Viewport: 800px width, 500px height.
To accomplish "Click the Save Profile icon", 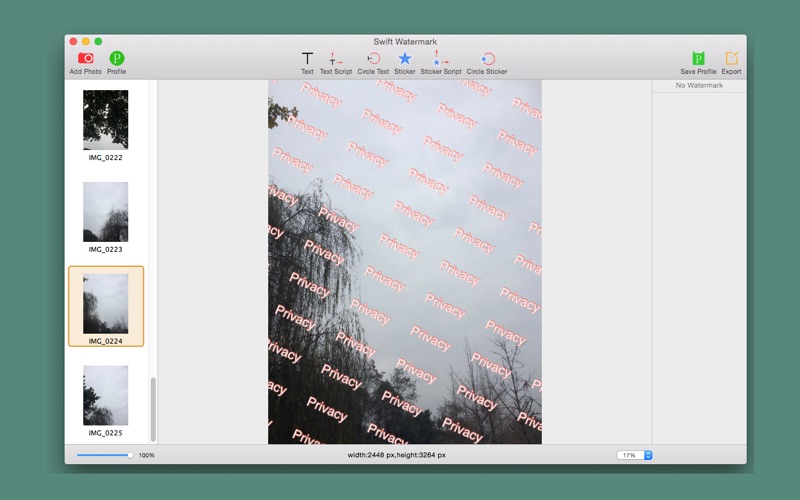I will pos(698,58).
